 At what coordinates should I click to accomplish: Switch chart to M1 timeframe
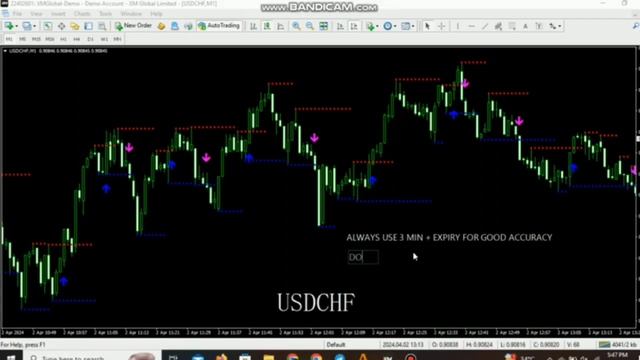(x=9, y=39)
